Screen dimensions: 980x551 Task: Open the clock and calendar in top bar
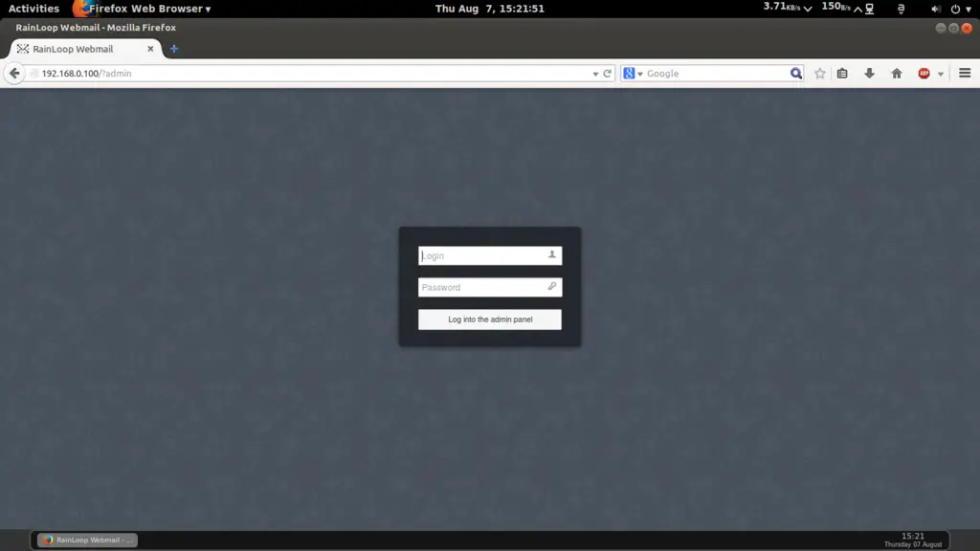point(489,9)
